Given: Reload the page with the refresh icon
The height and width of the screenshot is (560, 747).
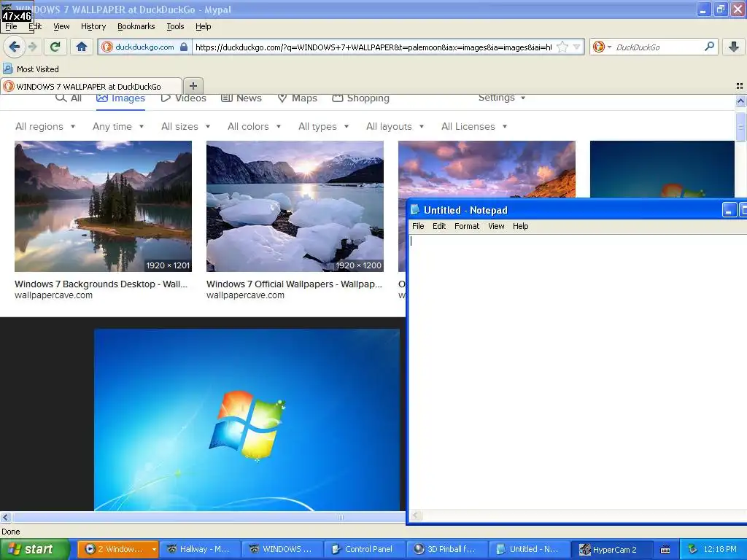Looking at the screenshot, I should click(x=55, y=47).
